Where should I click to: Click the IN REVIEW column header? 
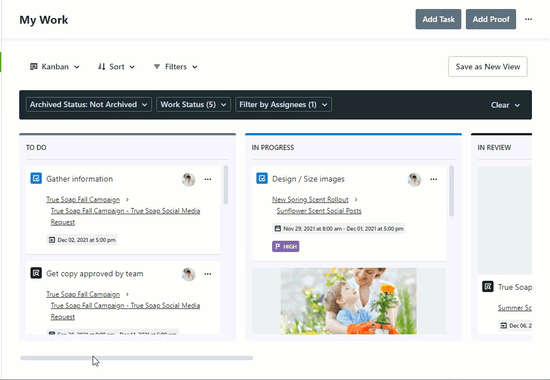click(x=494, y=147)
